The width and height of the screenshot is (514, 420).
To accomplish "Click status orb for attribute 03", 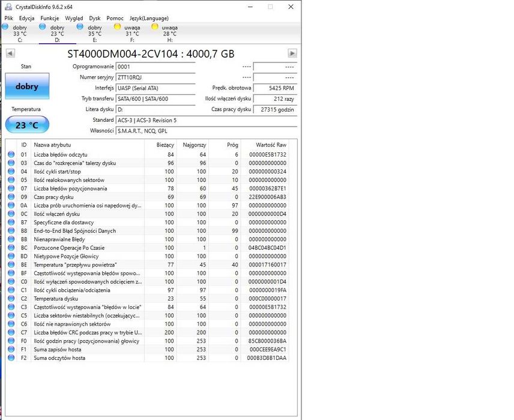I will tap(11, 163).
